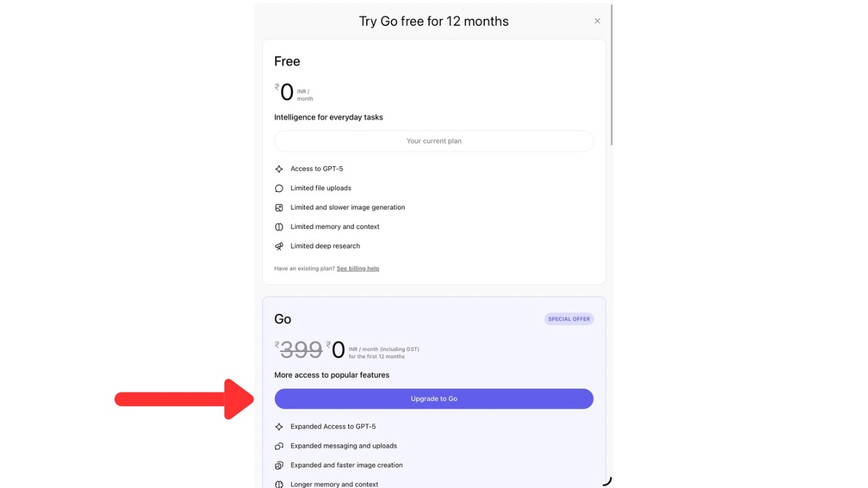868x488 pixels.
Task: Click the telescope icon beside Limited deep research
Action: pos(279,245)
